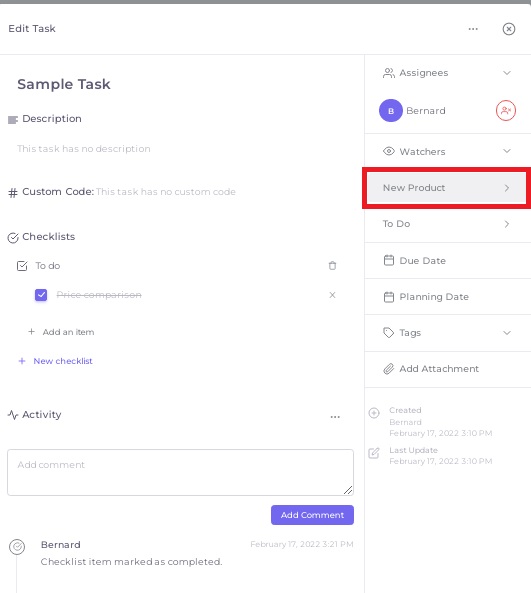Open the three-dot menu beside Edit Task
This screenshot has width=531, height=593.
pyautogui.click(x=473, y=29)
